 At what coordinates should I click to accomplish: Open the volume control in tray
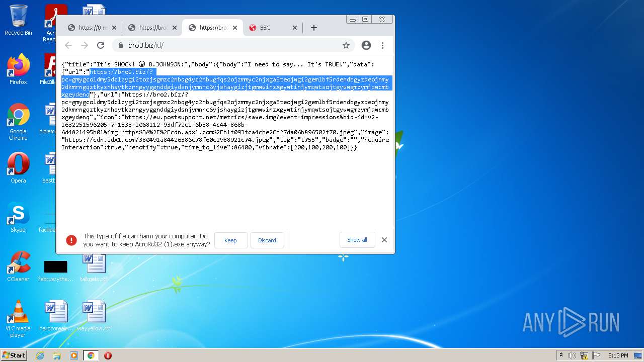point(572,355)
